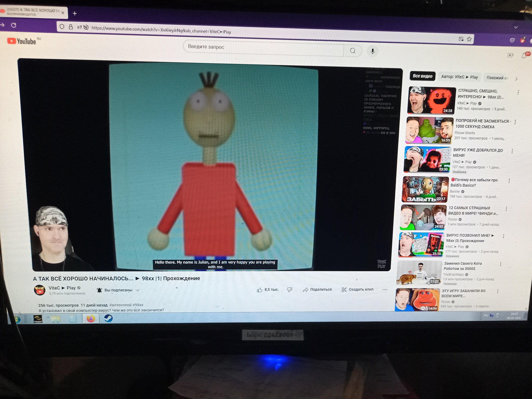
Task: Click the #98xx hashtag link
Action: pos(138,305)
